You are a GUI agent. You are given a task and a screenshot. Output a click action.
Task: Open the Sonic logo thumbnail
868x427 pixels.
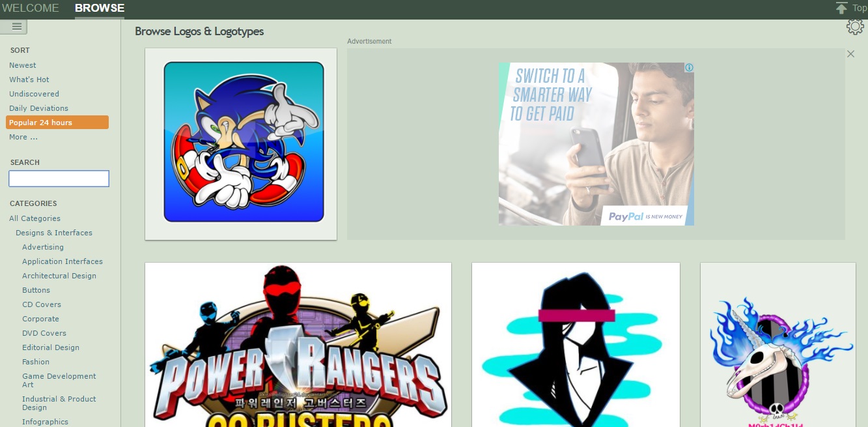pos(241,144)
